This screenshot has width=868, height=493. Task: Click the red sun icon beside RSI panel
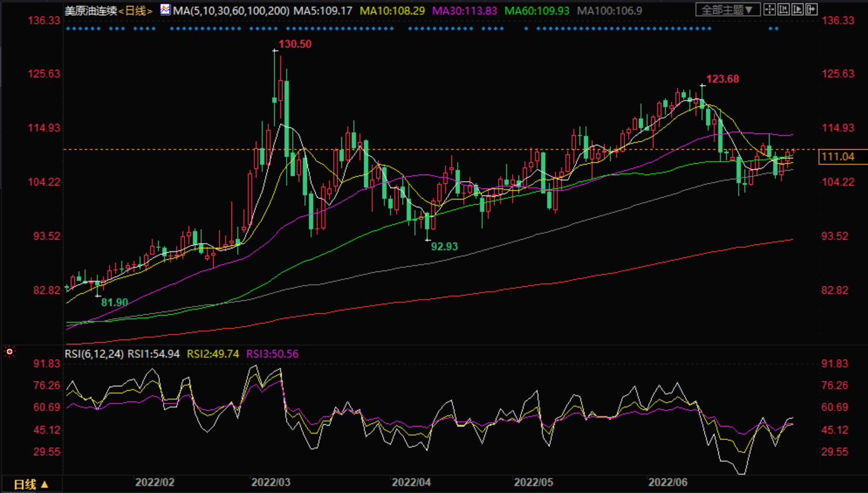pyautogui.click(x=9, y=352)
